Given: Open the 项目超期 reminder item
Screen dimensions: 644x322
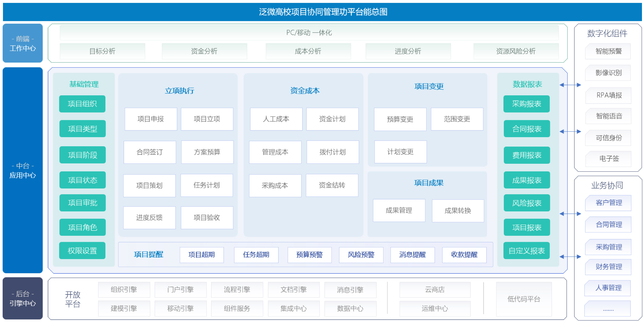Looking at the screenshot, I should [x=201, y=255].
